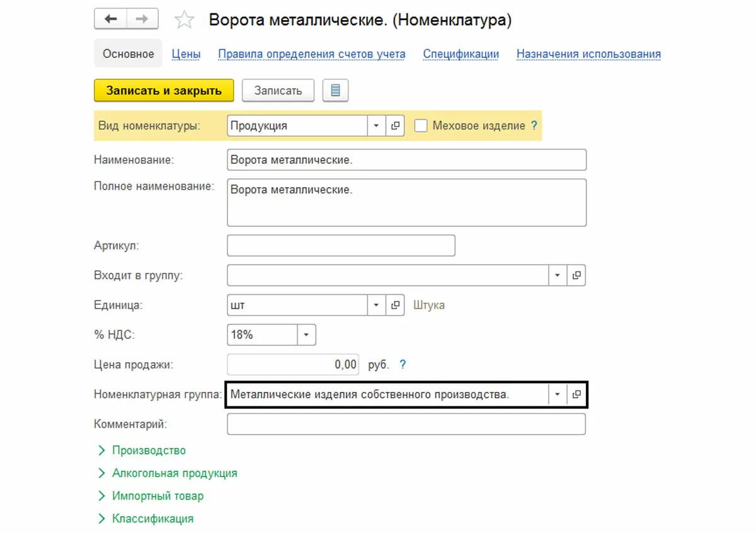Open the Номенклатурная группа selection form icon
The image size is (756, 533).
click(576, 394)
